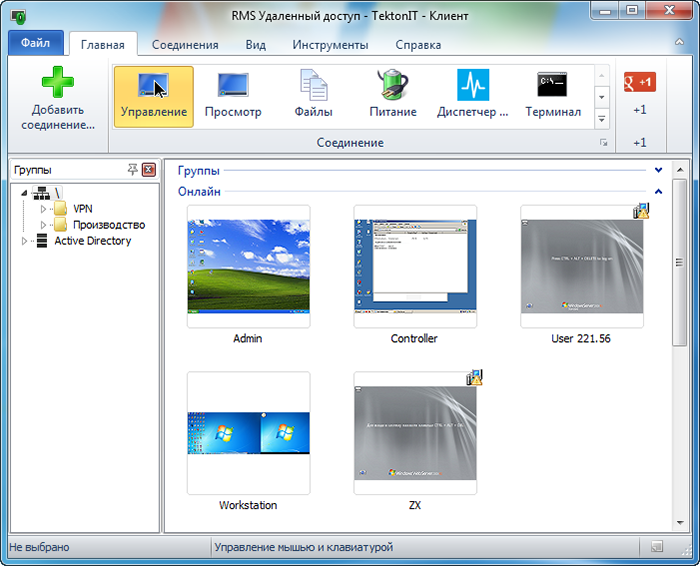
Task: Switch to the Инструменты ribbon tab
Action: [330, 45]
